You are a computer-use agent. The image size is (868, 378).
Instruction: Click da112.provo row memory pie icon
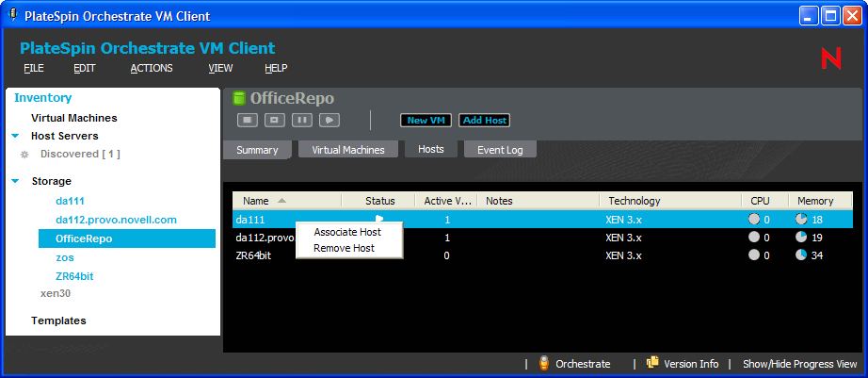(x=801, y=238)
